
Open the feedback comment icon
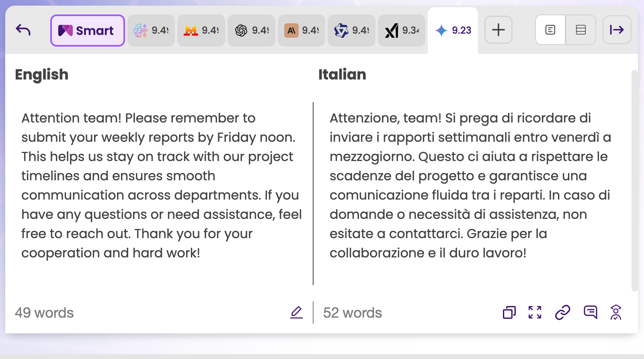(x=590, y=312)
